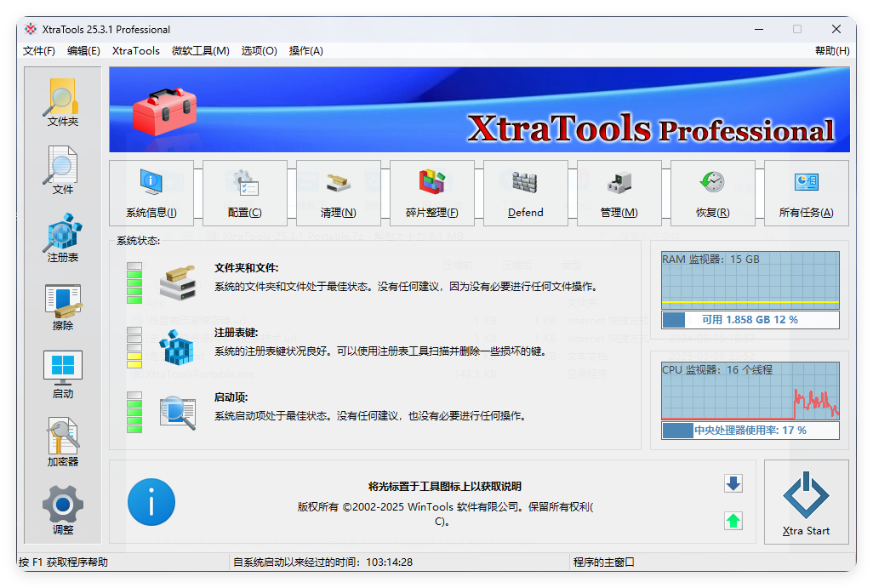873x588 pixels.
Task: Click the green up arrow button
Action: pyautogui.click(x=732, y=521)
